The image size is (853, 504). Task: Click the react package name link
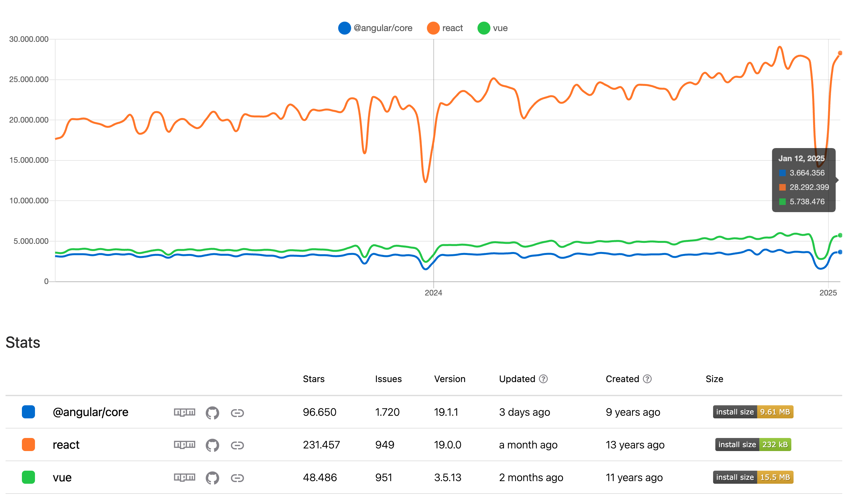(x=66, y=445)
